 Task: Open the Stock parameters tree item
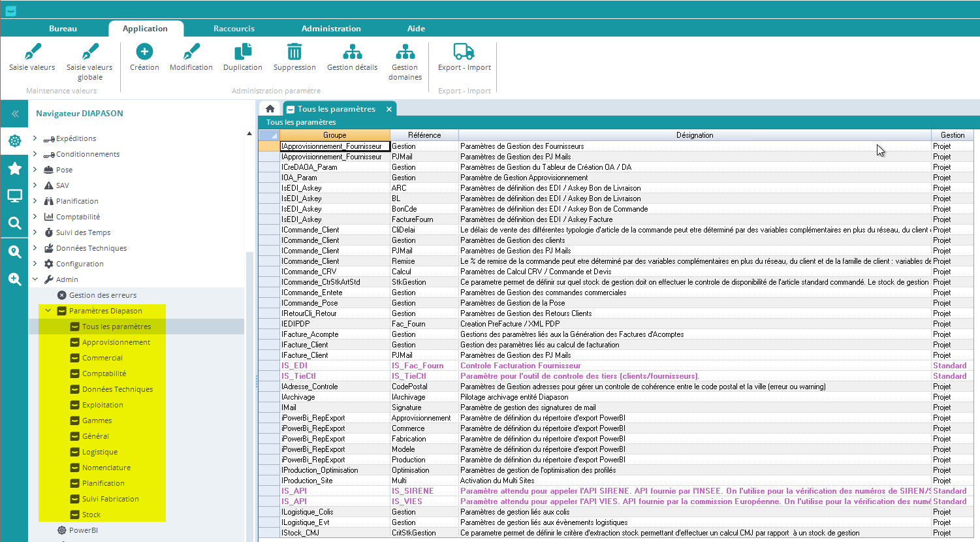(x=91, y=515)
